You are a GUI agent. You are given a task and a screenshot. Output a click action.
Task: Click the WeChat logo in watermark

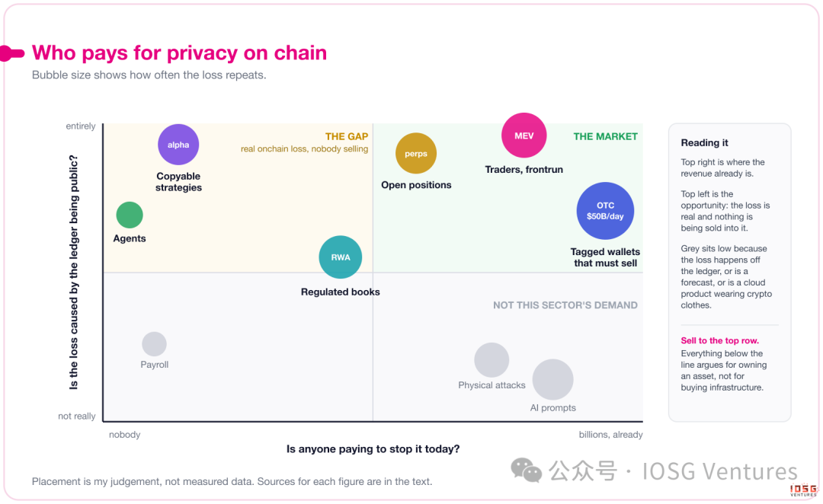coord(526,471)
